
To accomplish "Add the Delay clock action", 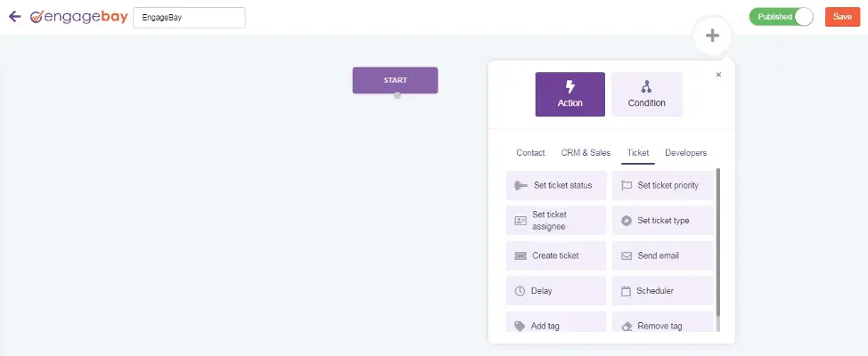I will coord(556,291).
